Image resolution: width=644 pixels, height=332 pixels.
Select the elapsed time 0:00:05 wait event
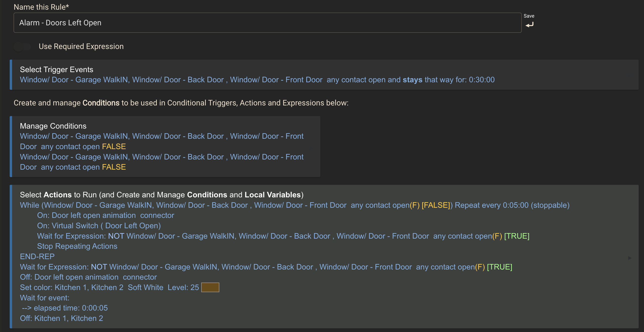(x=65, y=308)
